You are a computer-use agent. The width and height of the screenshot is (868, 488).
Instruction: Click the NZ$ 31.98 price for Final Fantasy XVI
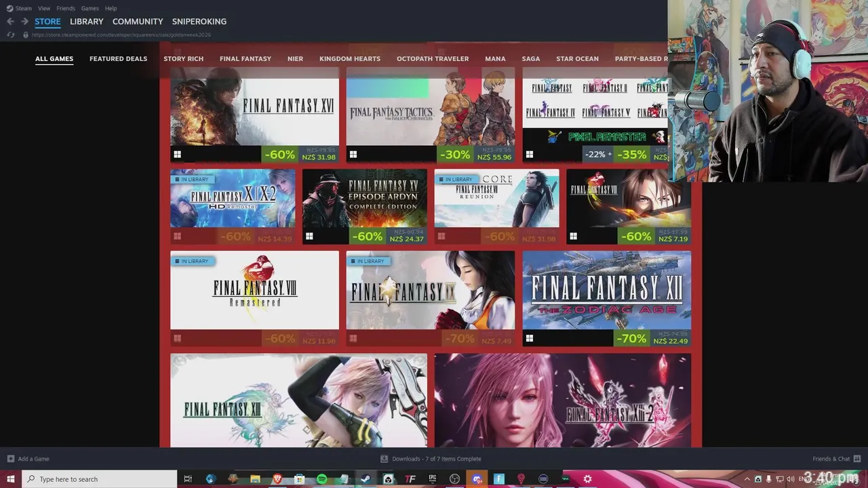(x=319, y=157)
